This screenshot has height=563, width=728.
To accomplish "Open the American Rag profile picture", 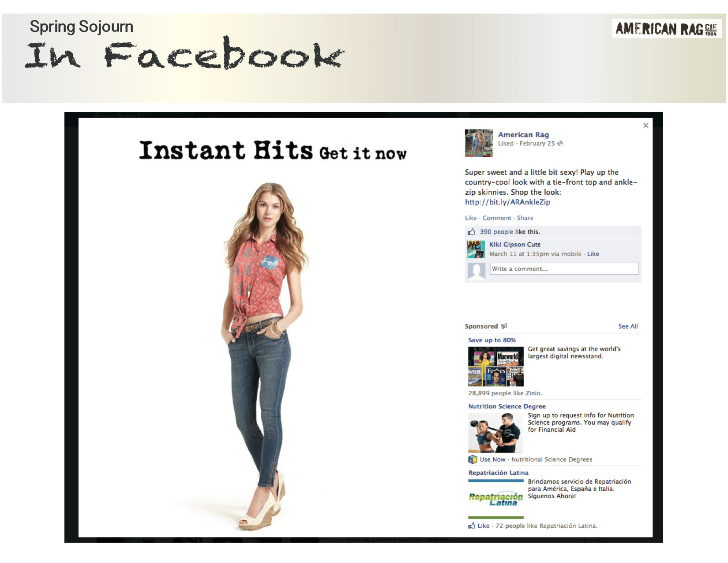I will (479, 143).
